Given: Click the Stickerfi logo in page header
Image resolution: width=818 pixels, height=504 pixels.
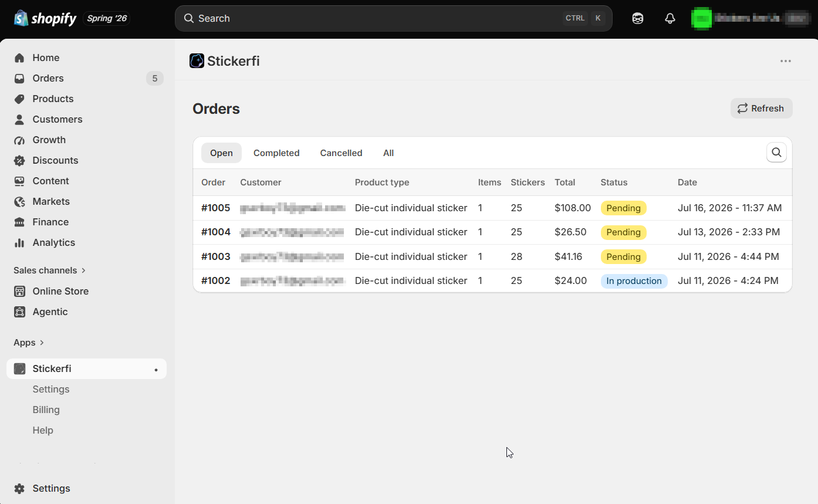Looking at the screenshot, I should 197,61.
